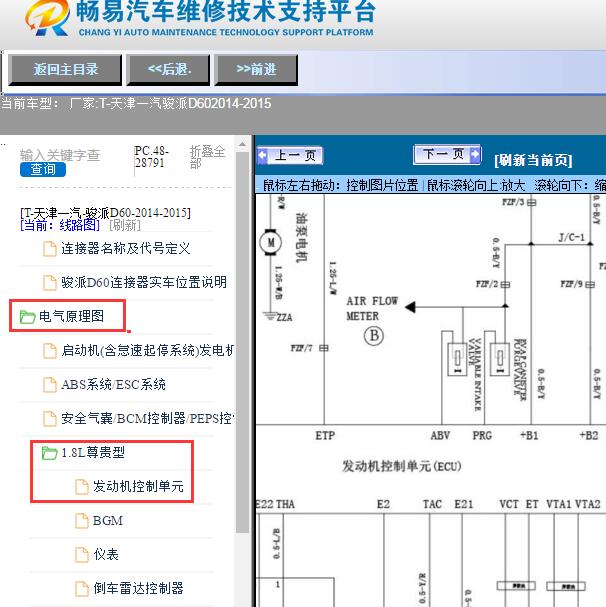Click the left arrow icon on 上一页

pos(263,156)
